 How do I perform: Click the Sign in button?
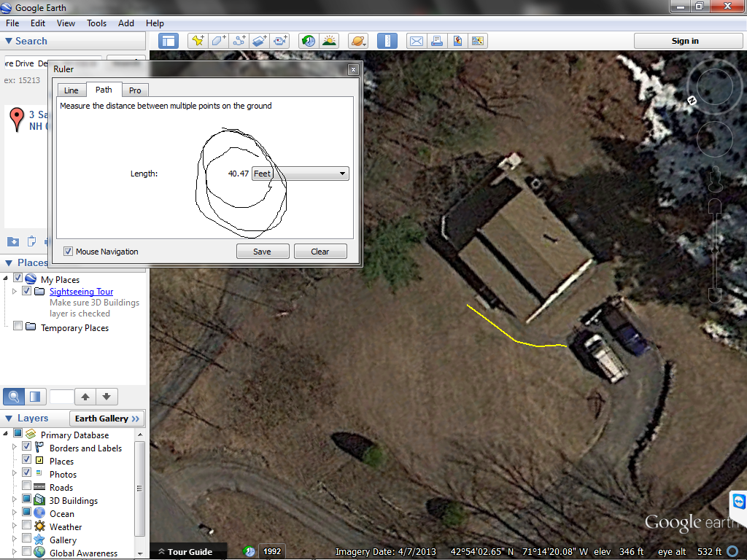tap(687, 41)
